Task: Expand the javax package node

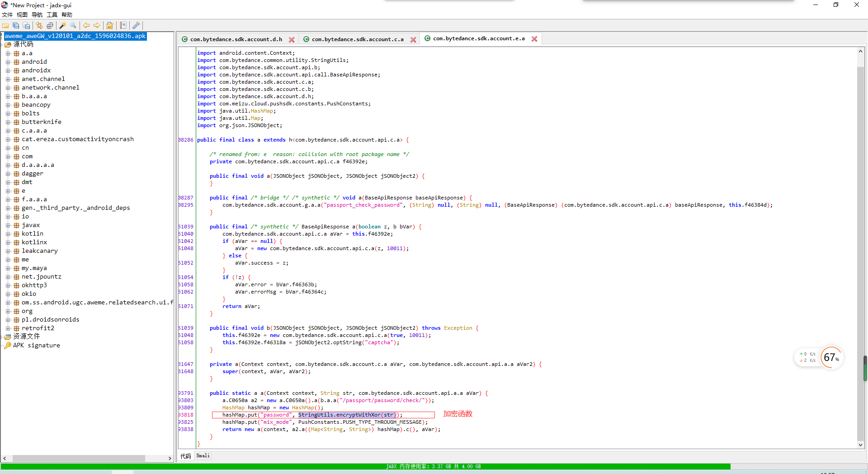Action: pyautogui.click(x=8, y=225)
